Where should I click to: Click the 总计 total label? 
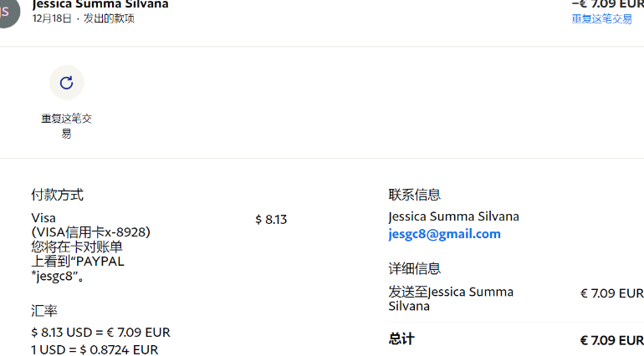401,339
